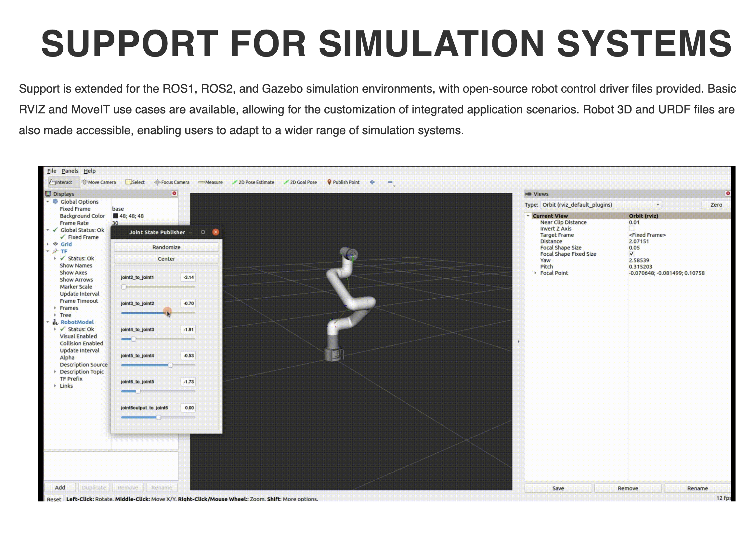Click the Distance value 2.07151
This screenshot has width=756, height=544.
coord(639,241)
